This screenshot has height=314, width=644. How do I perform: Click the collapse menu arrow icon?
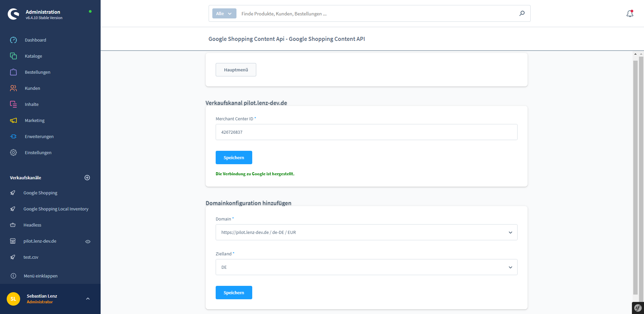(13, 276)
